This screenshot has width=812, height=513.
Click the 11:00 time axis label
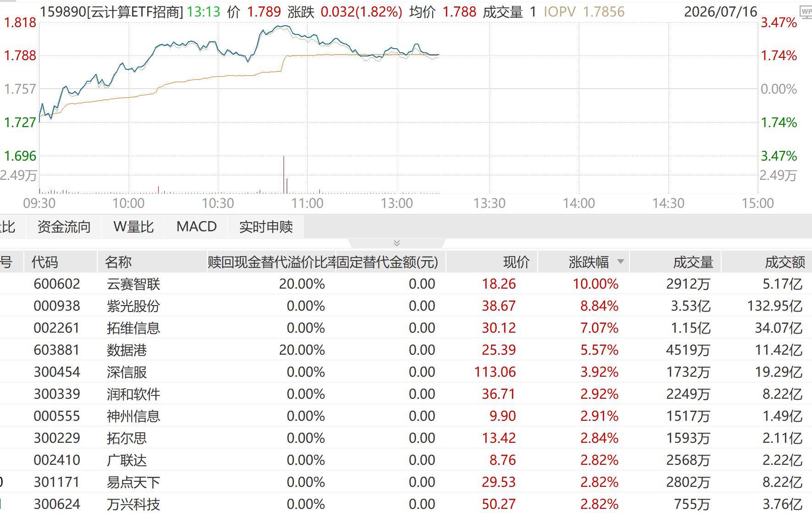point(307,203)
